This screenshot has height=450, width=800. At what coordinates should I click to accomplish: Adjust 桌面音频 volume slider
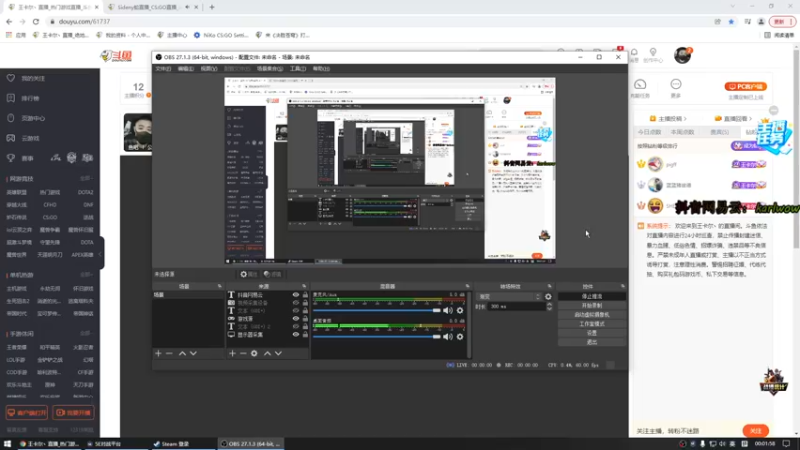[x=377, y=337]
